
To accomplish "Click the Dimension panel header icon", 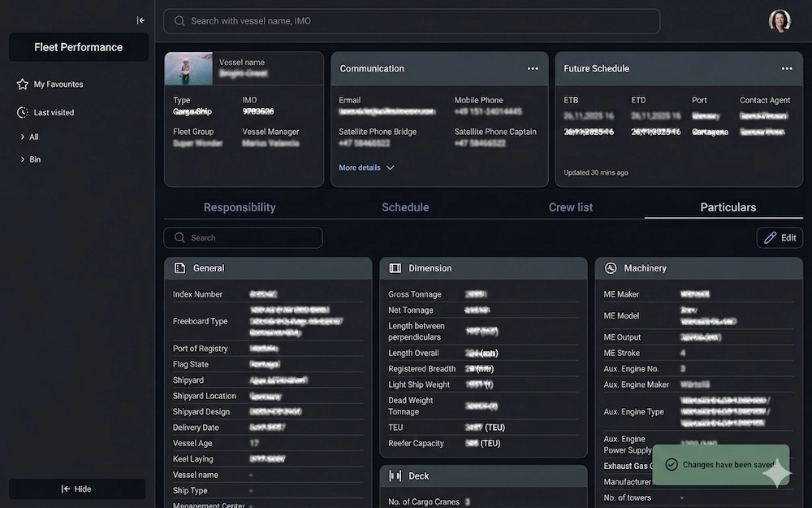I will coord(395,268).
